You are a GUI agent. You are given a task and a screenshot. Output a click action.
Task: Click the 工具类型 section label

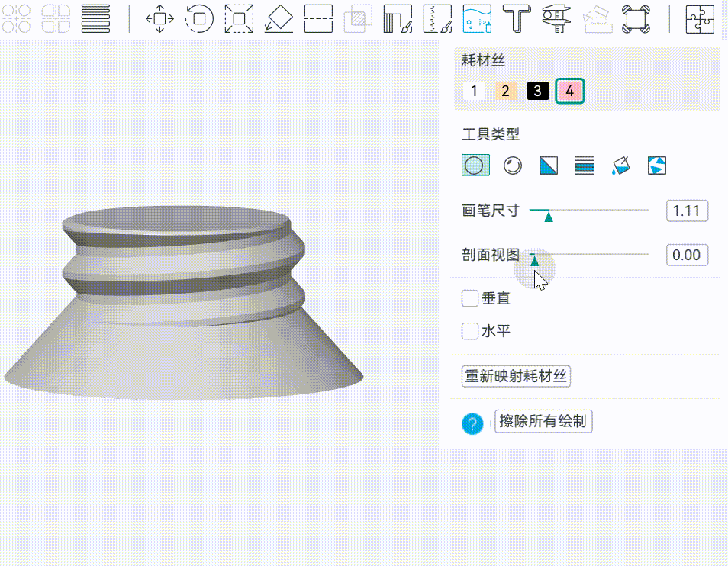491,134
